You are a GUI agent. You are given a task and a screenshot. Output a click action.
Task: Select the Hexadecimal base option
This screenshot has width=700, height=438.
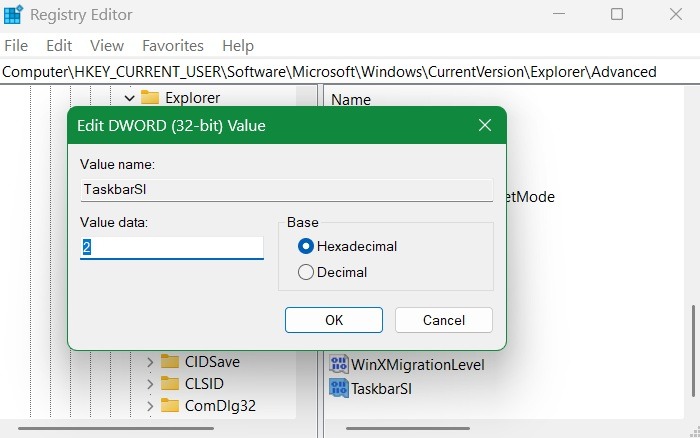click(306, 246)
